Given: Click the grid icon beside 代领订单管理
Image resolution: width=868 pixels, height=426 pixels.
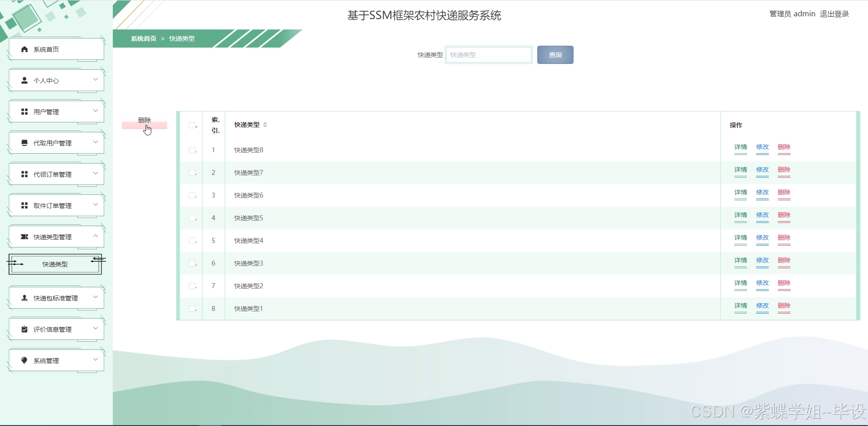Looking at the screenshot, I should point(24,174).
